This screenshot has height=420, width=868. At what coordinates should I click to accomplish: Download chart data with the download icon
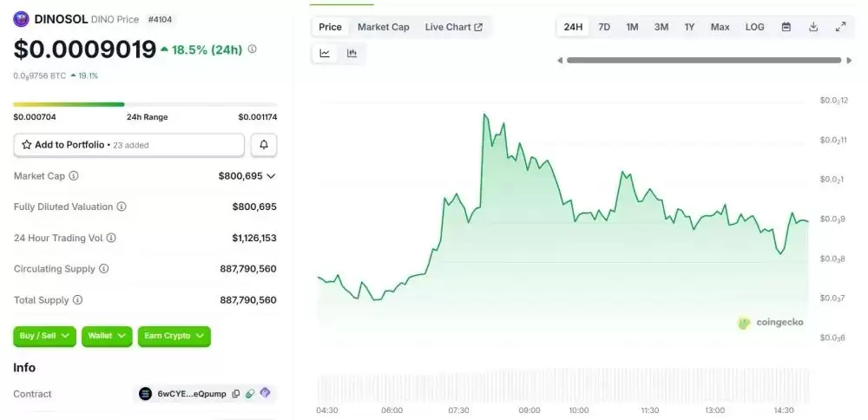pos(813,27)
